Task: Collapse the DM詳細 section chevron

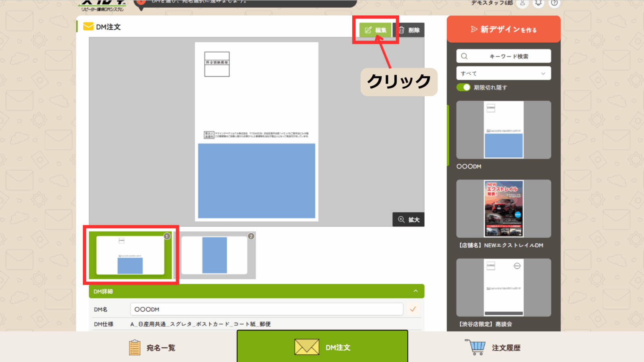Action: [415, 291]
